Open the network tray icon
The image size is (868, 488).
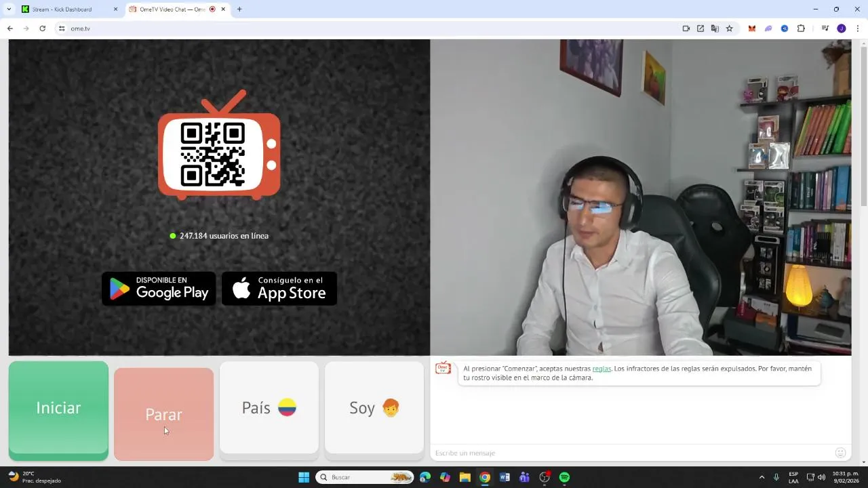click(810, 477)
